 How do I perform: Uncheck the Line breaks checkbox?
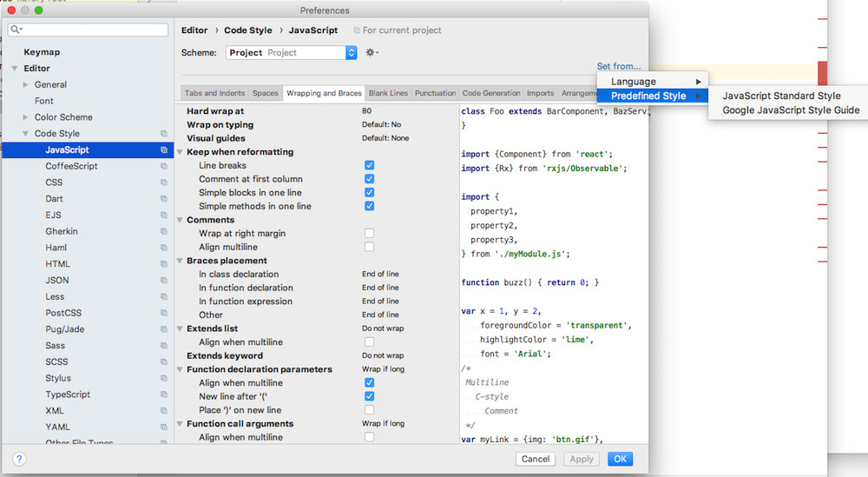click(369, 165)
